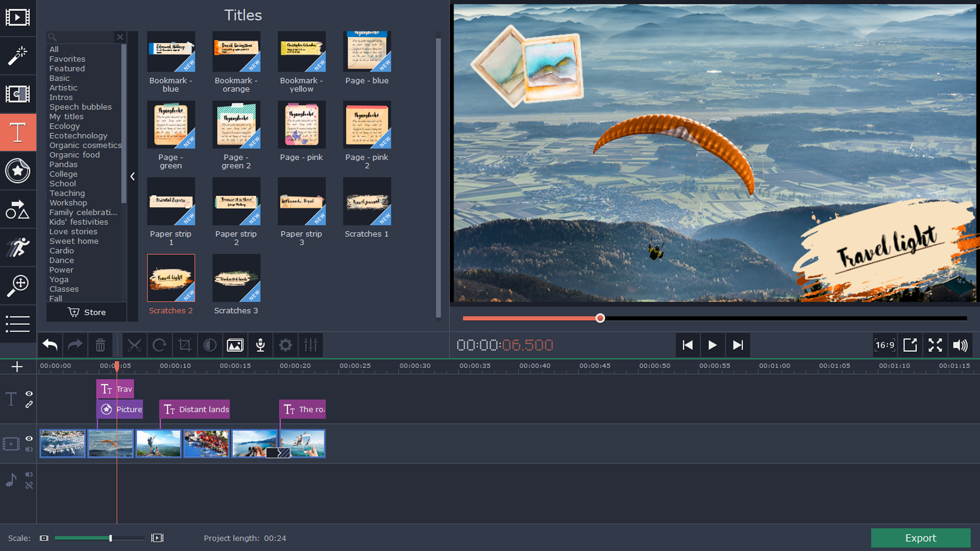Select the Intros category

tap(61, 97)
